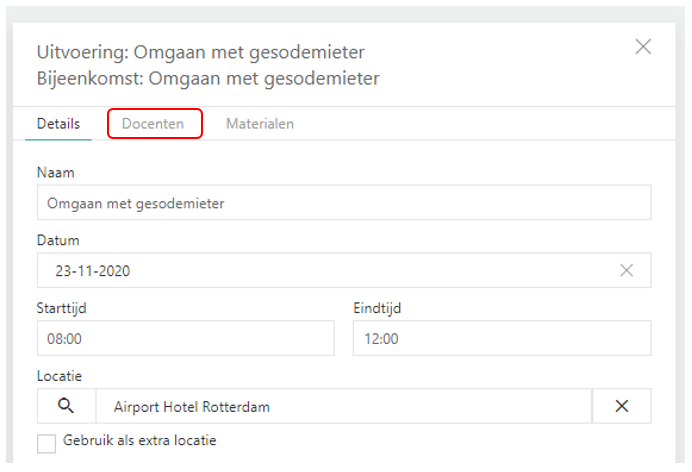Clear the date with the X icon
692x472 pixels.
pos(627,270)
